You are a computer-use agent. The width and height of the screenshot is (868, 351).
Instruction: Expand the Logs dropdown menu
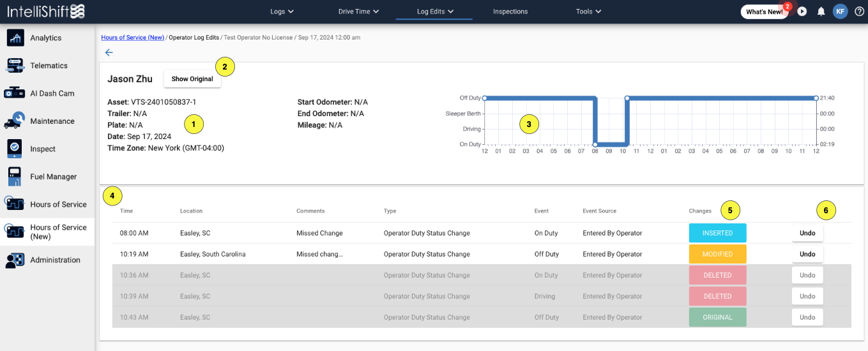(282, 11)
